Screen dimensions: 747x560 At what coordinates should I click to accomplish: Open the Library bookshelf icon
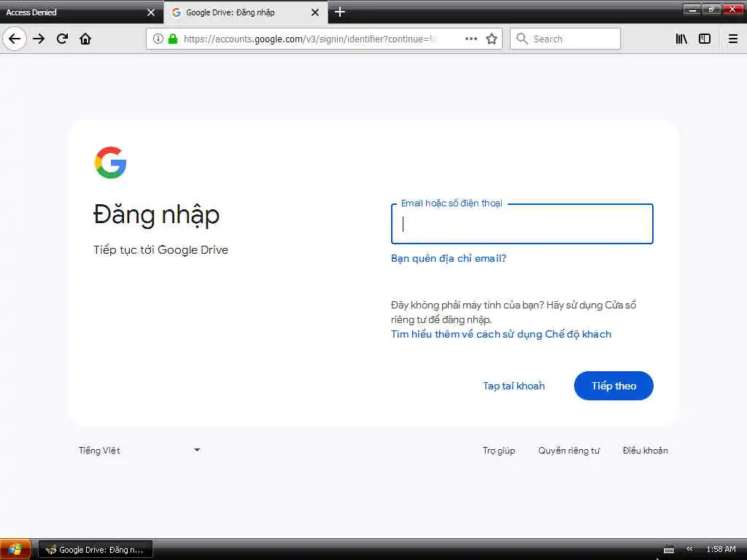point(681,39)
